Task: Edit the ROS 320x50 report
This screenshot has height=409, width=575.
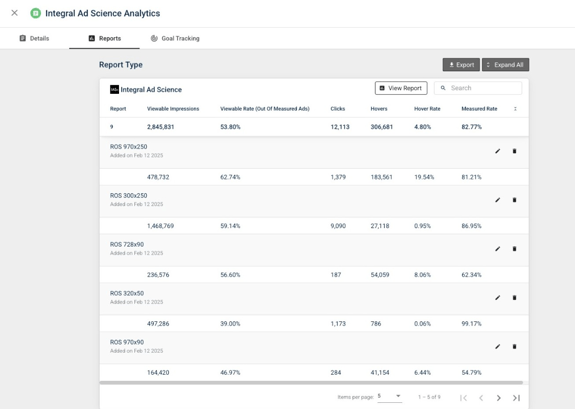Action: click(x=497, y=297)
